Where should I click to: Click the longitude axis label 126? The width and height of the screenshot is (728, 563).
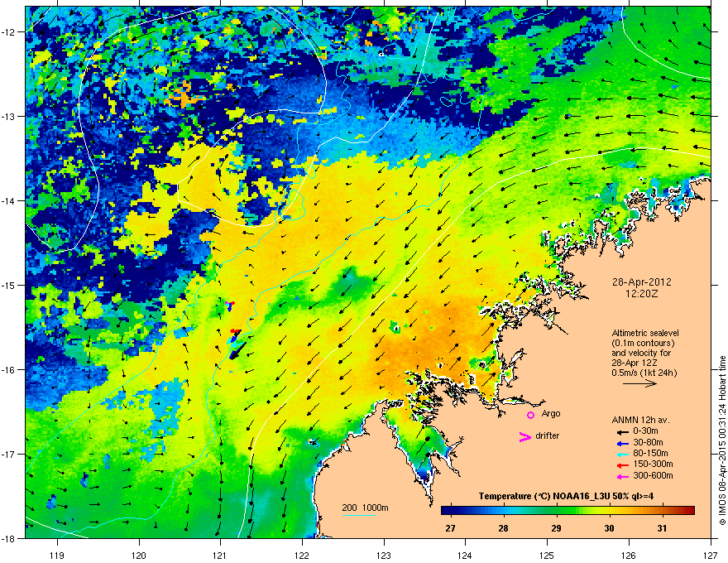tap(629, 555)
